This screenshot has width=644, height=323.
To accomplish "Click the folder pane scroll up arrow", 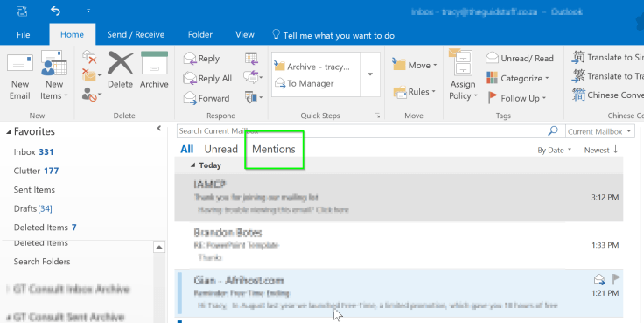I will (x=159, y=247).
